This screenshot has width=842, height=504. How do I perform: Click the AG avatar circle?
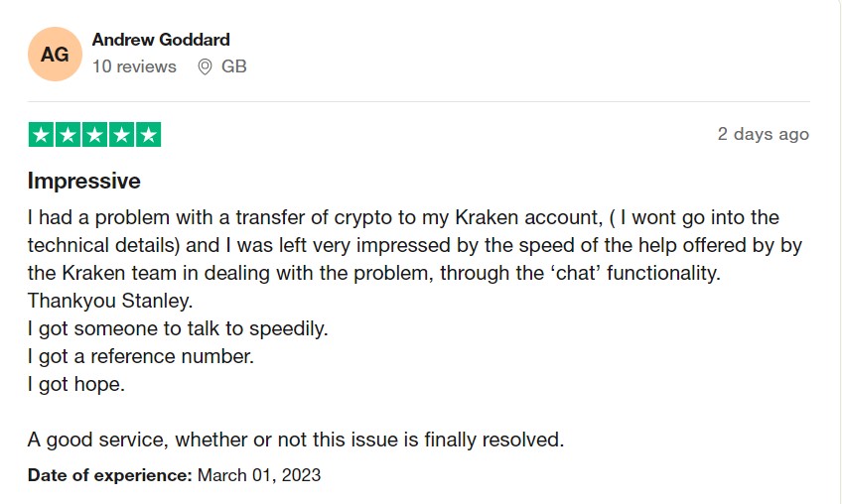(x=55, y=55)
